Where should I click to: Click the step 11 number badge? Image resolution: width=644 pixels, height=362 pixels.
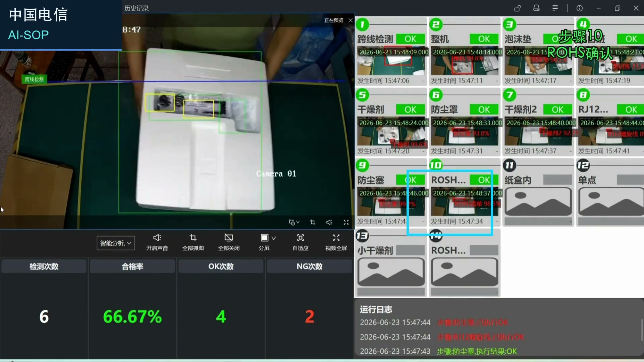pyautogui.click(x=509, y=165)
